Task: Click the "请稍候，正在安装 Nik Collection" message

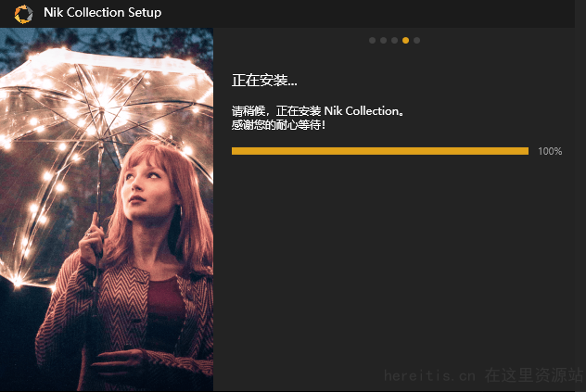Action: pyautogui.click(x=318, y=111)
